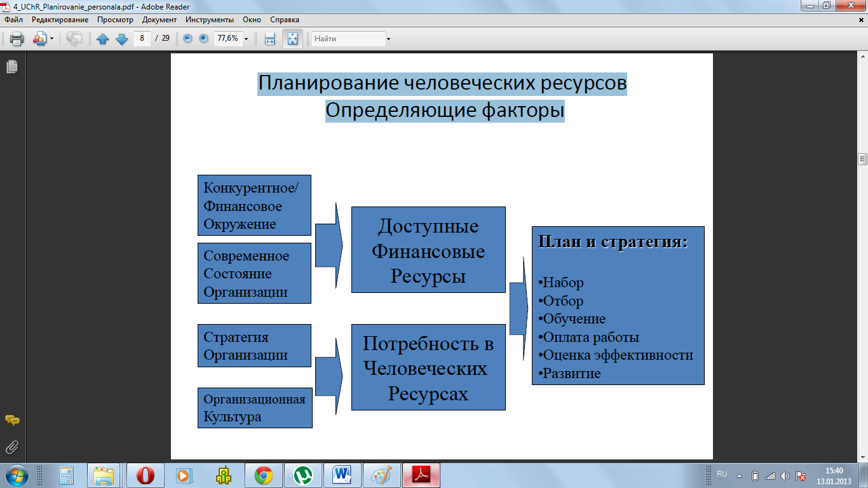Click the План и стратегия heading

[613, 242]
